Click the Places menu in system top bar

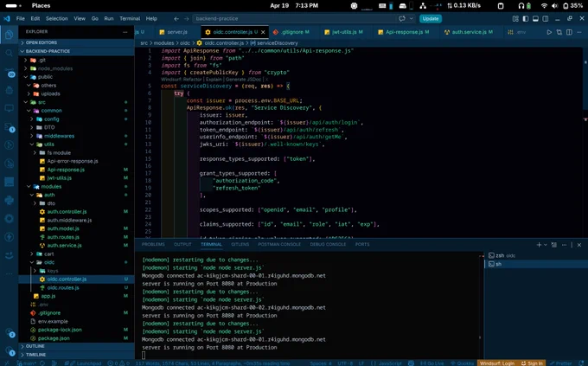coord(41,6)
